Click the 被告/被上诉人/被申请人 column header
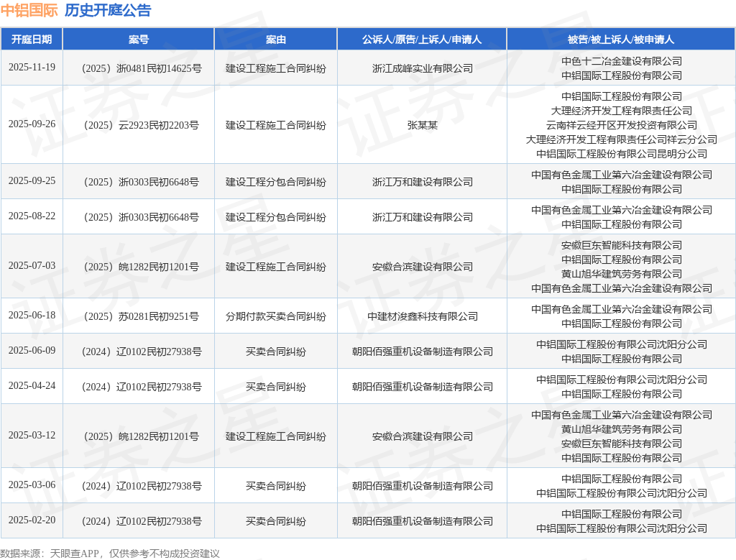This screenshot has width=736, height=560. point(621,40)
